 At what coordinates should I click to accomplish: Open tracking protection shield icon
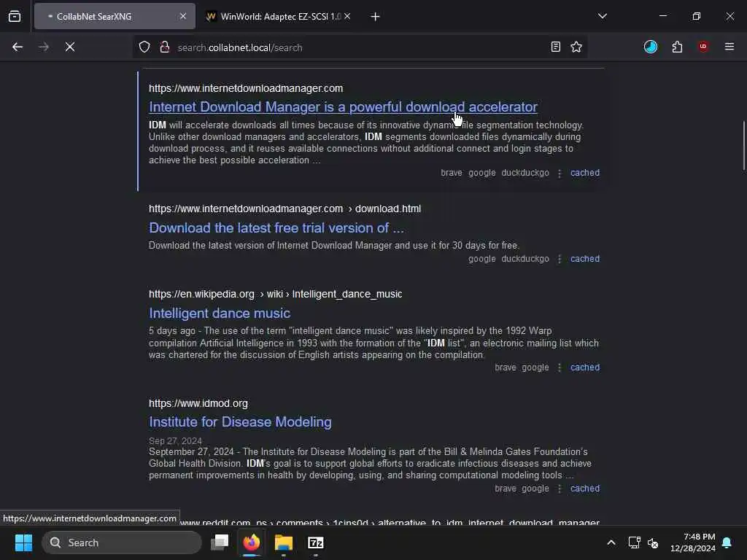144,47
